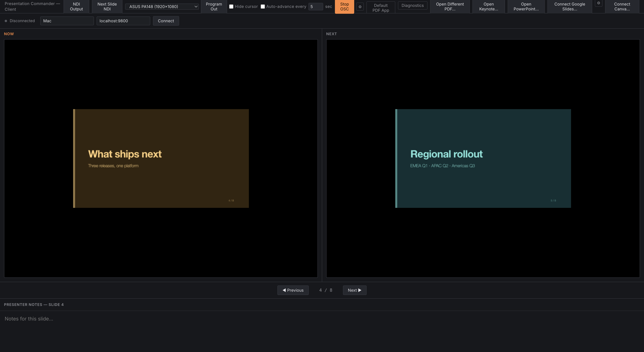
Task: Click the NEXT panel label
Action: (x=331, y=34)
